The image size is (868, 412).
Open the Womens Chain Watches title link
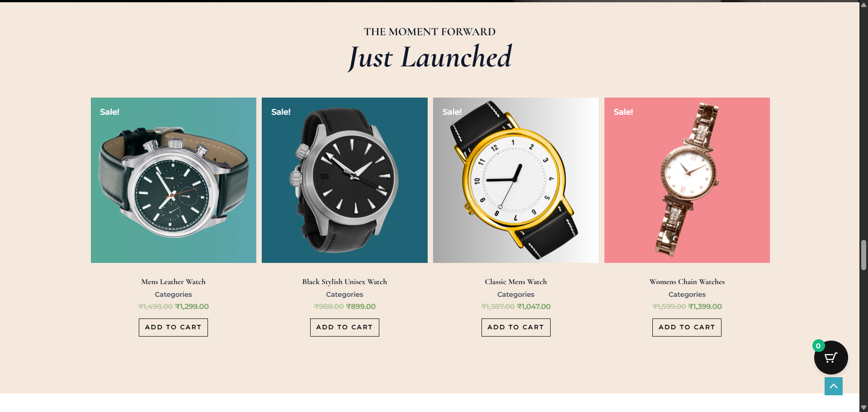pyautogui.click(x=687, y=282)
